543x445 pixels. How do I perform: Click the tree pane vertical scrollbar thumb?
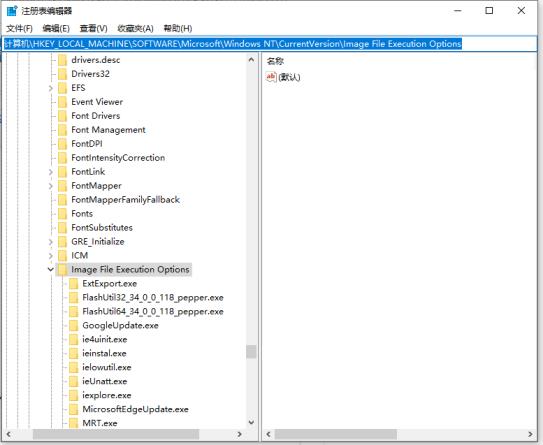tap(251, 351)
